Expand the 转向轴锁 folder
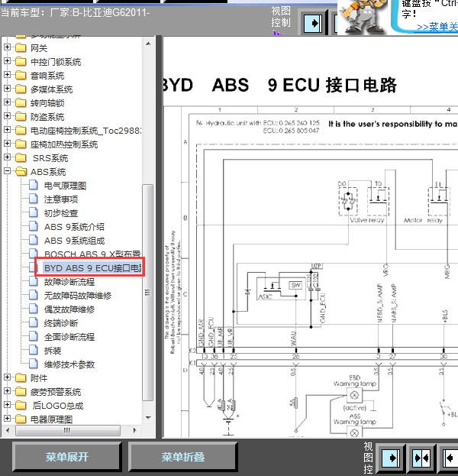 point(8,102)
